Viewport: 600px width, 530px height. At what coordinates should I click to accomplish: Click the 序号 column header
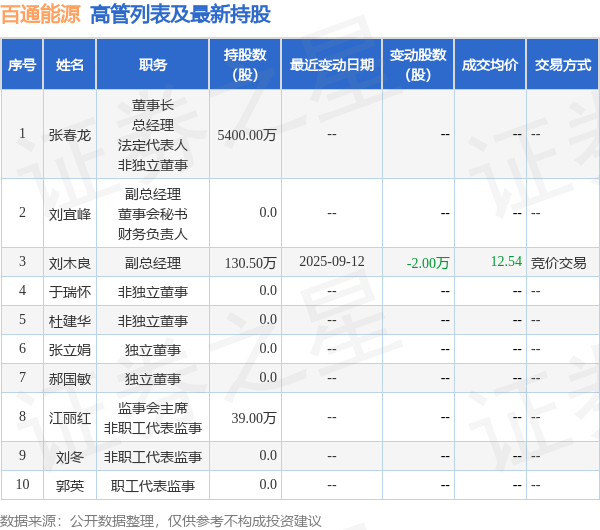tap(22, 65)
